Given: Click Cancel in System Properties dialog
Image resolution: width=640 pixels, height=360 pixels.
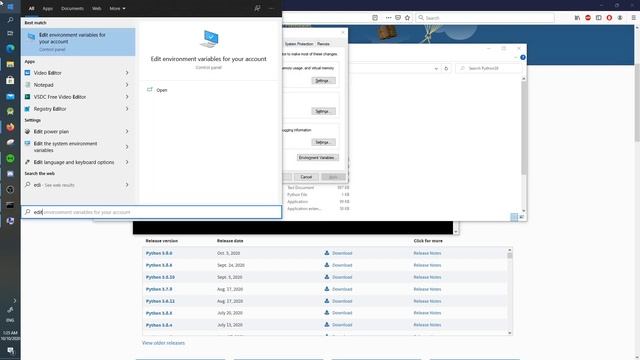Looking at the screenshot, I should point(306,177).
